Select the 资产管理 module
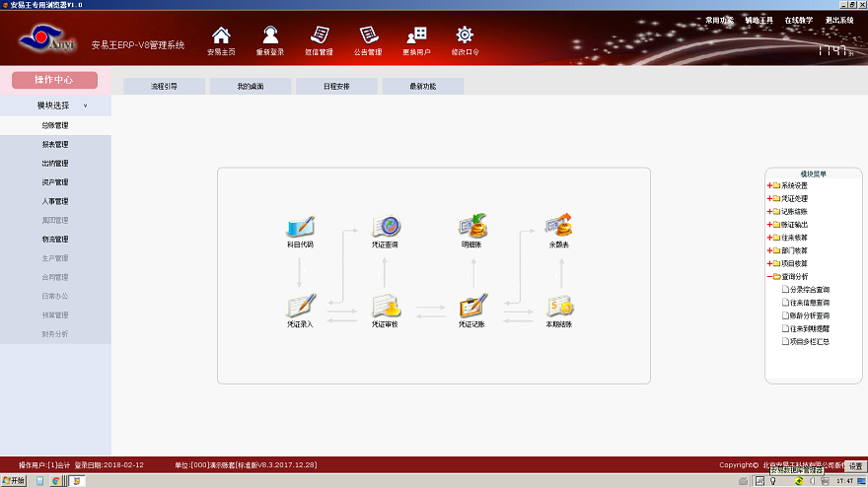The height and width of the screenshot is (488, 868). coord(55,182)
